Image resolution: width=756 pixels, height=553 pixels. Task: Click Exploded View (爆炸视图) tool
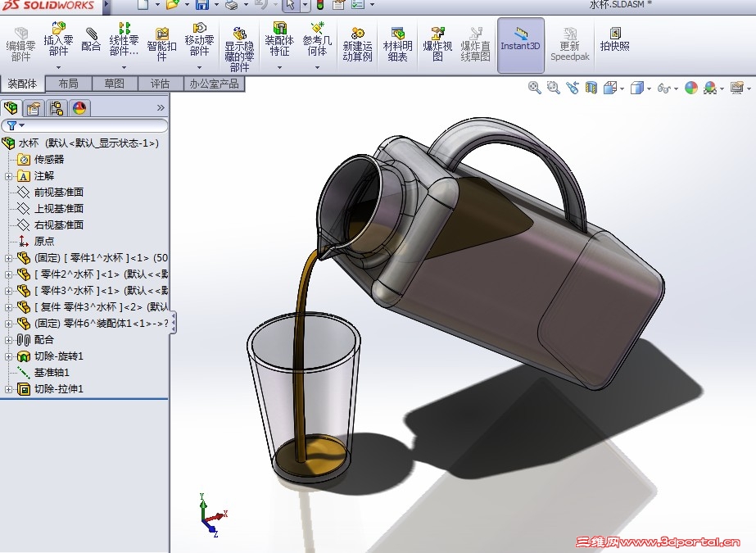(437, 45)
